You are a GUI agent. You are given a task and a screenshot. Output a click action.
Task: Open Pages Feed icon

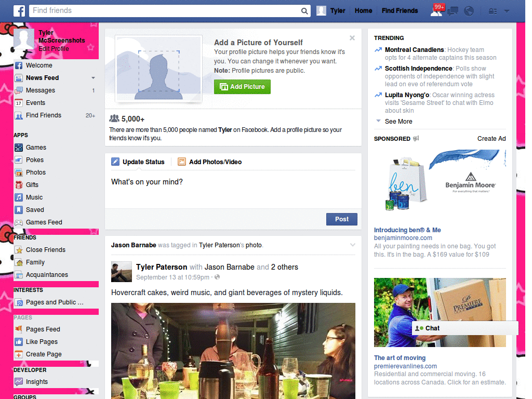coord(19,329)
